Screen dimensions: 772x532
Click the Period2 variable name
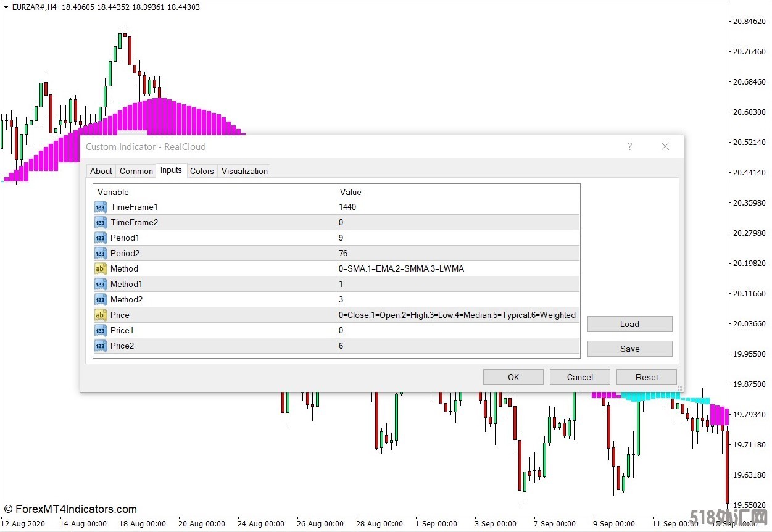125,253
